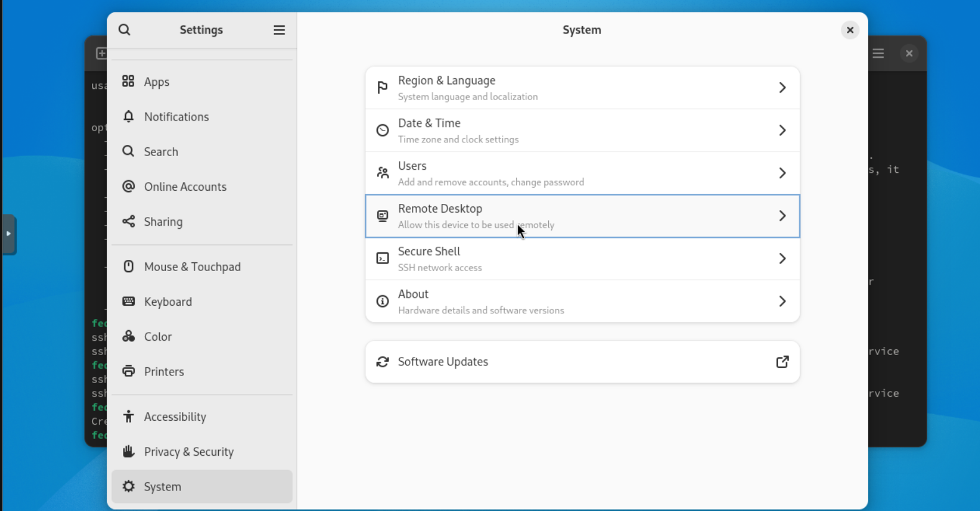Select Sharing in the sidebar

click(202, 221)
